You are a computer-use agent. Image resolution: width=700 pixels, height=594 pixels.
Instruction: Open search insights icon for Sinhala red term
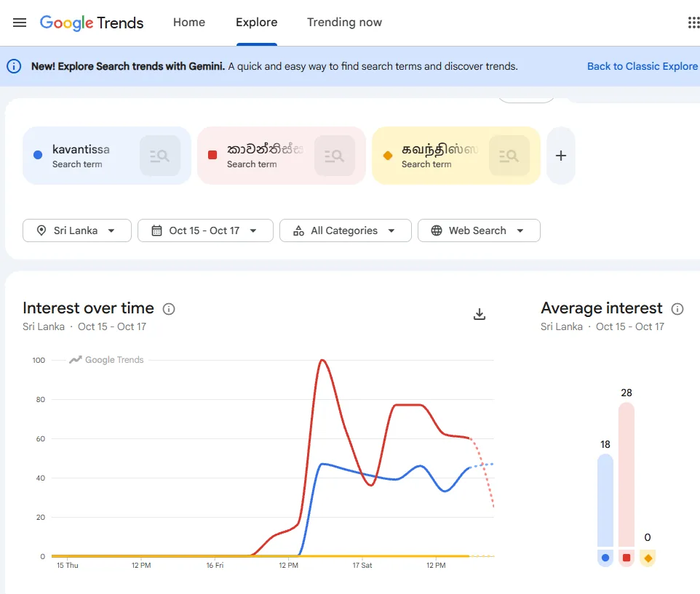click(x=335, y=156)
